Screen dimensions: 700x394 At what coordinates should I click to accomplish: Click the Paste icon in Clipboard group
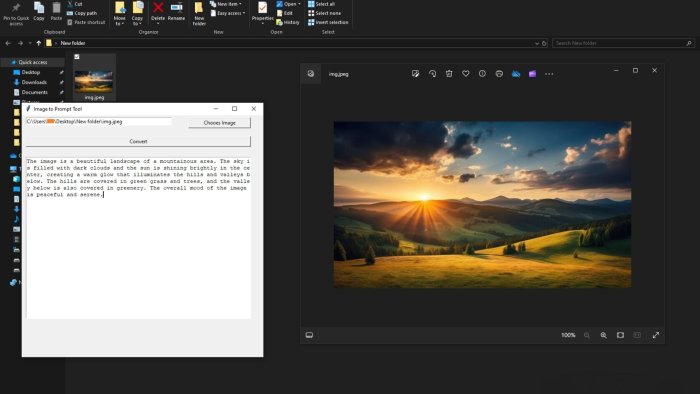point(56,12)
